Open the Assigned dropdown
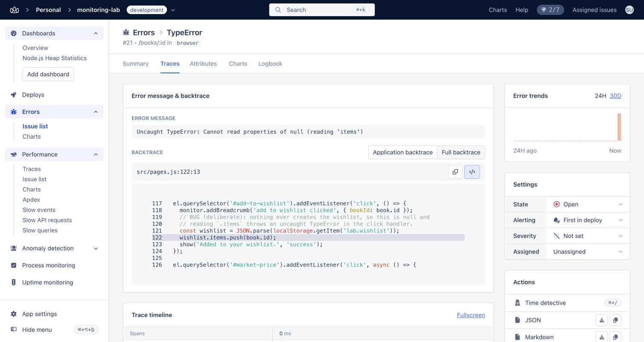Screen dimensions: 644x342 pos(588,252)
